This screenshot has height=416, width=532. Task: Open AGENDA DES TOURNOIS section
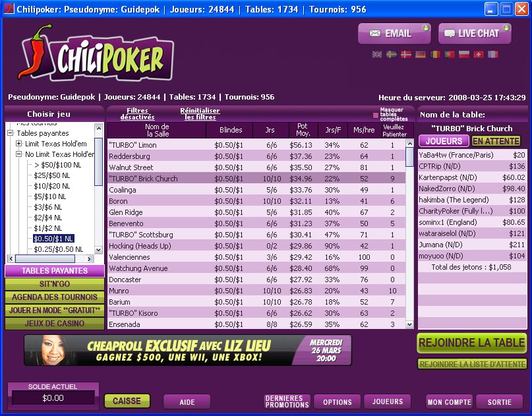[55, 297]
